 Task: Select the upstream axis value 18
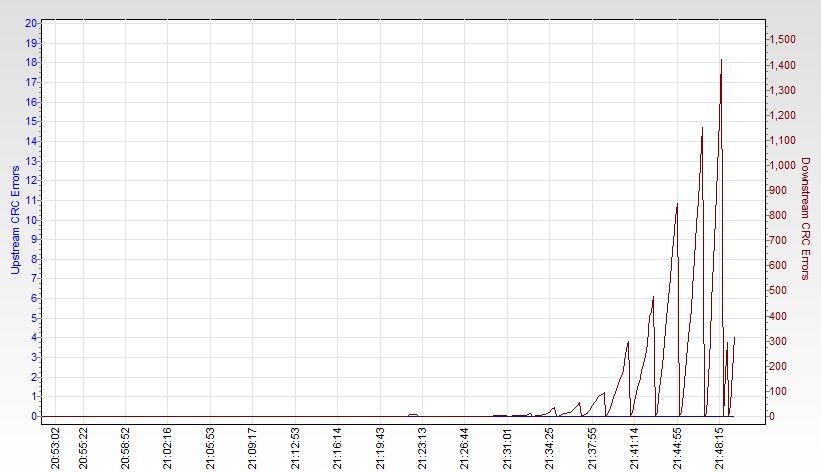click(31, 63)
